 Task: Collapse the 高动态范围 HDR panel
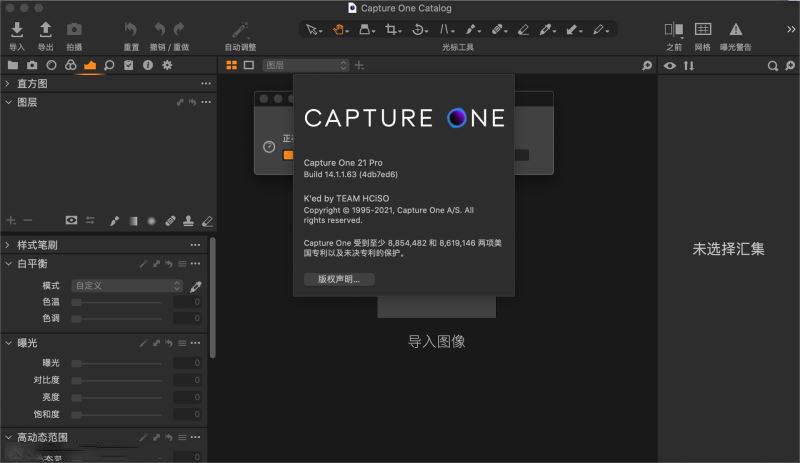click(x=8, y=437)
